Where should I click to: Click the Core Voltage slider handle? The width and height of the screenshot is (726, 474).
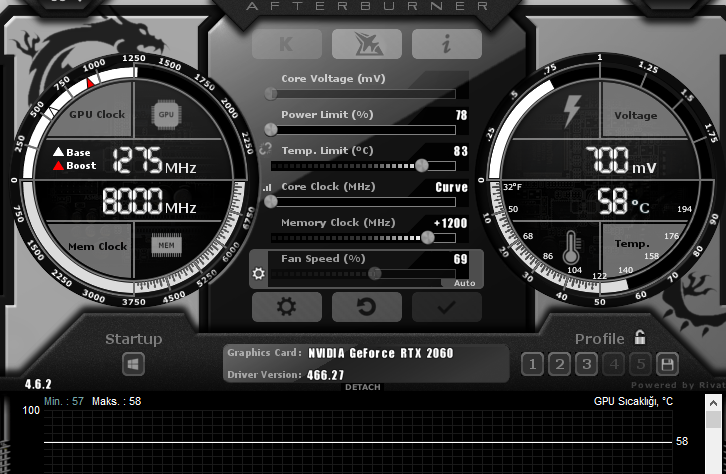pos(271,94)
